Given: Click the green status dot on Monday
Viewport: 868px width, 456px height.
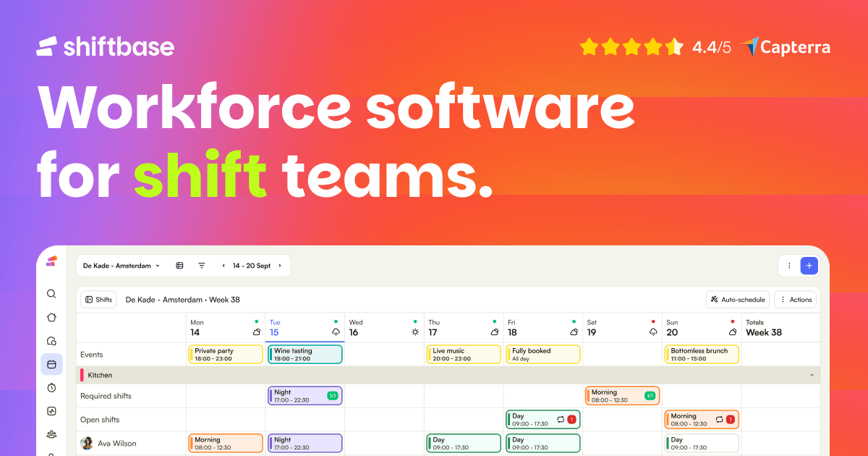Looking at the screenshot, I should (256, 321).
